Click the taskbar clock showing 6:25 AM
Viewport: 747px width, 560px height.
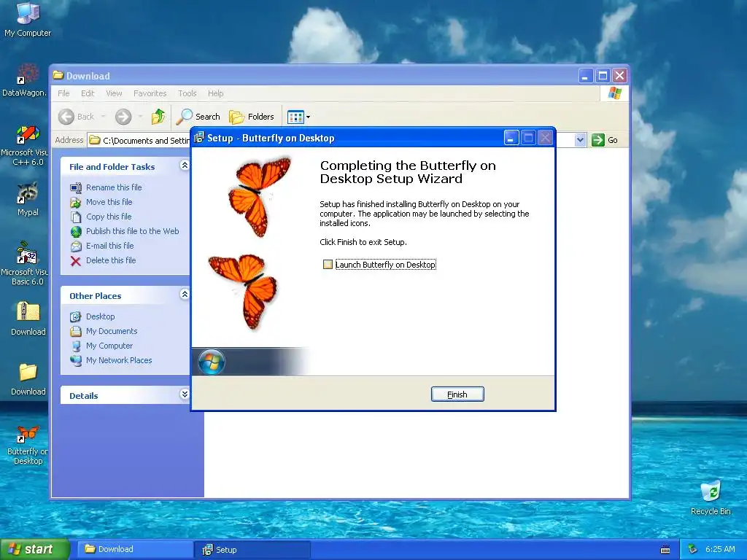pyautogui.click(x=720, y=550)
